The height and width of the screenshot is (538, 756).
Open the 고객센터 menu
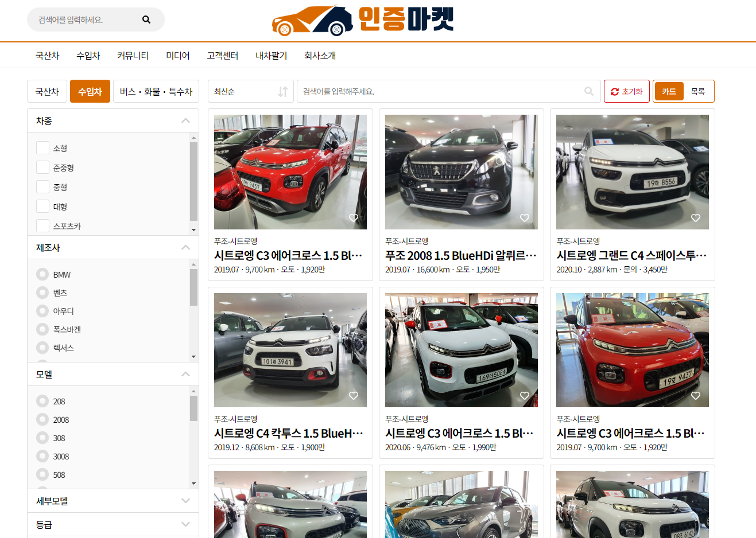[x=222, y=56]
